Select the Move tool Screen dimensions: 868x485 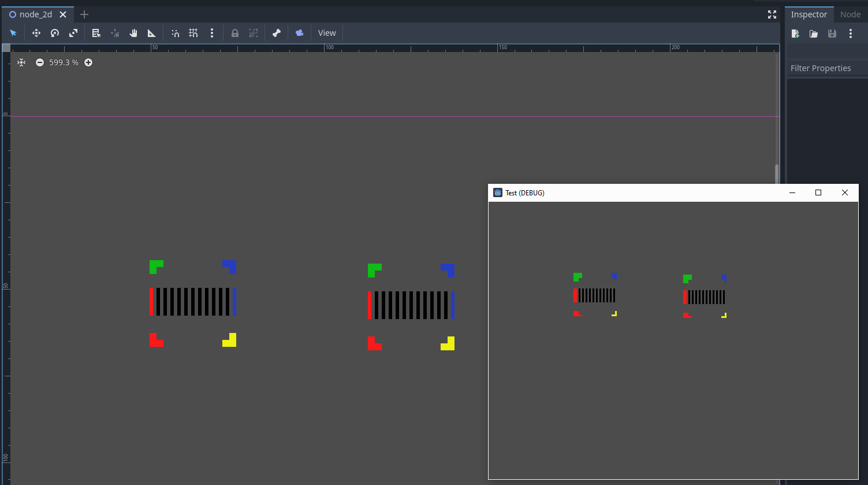[x=36, y=33]
